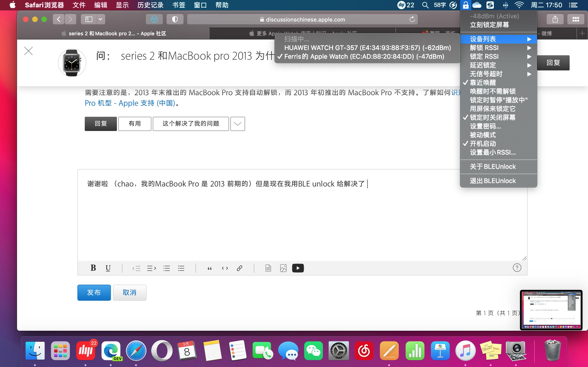Open the screenshot preview thumbnail
The width and height of the screenshot is (588, 367).
pyautogui.click(x=551, y=310)
